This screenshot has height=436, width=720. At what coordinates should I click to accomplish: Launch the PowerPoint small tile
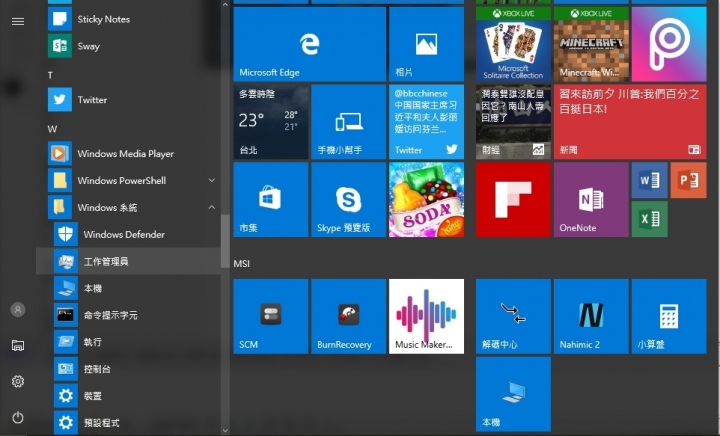pos(689,180)
